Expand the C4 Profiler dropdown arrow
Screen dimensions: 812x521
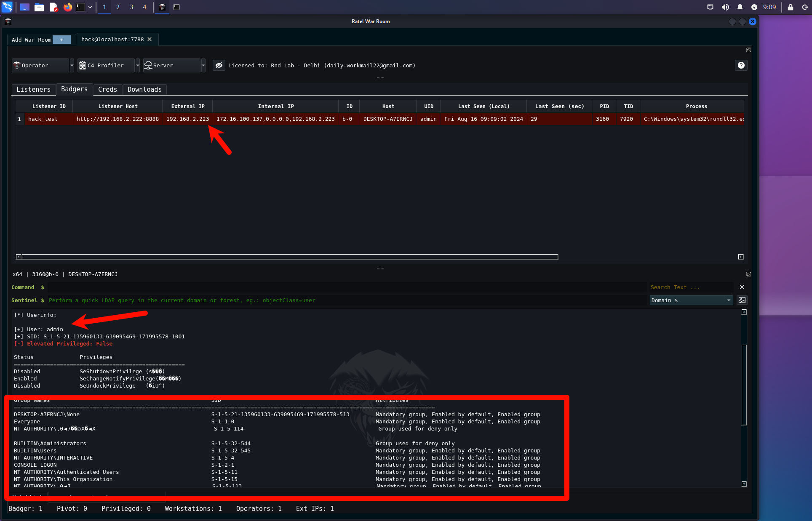coord(138,65)
